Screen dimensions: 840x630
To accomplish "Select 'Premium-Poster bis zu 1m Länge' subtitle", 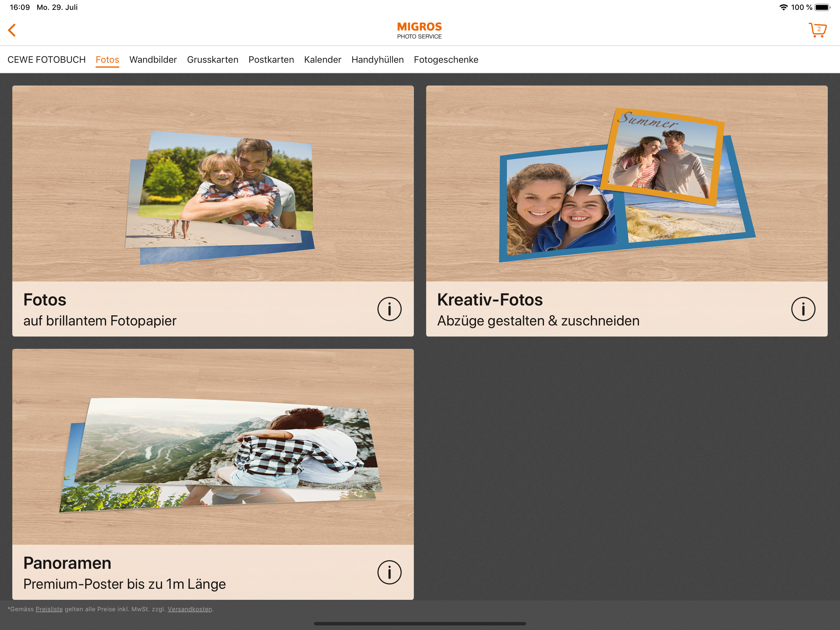I will coord(125,584).
